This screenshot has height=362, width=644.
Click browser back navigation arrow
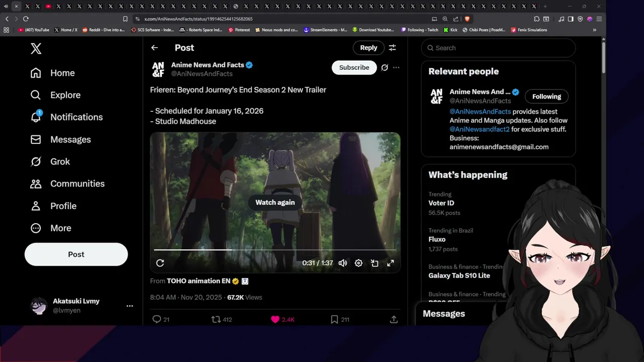[x=7, y=19]
